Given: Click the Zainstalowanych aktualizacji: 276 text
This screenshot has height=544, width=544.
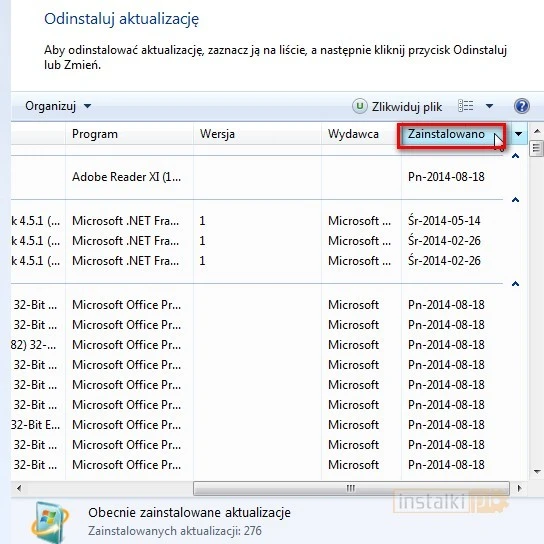Looking at the screenshot, I should [x=175, y=531].
